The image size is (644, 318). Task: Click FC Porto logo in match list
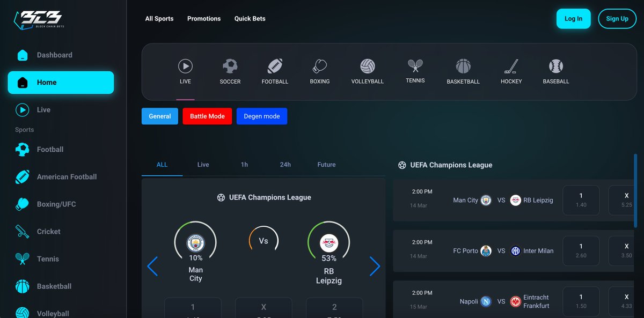click(x=486, y=251)
